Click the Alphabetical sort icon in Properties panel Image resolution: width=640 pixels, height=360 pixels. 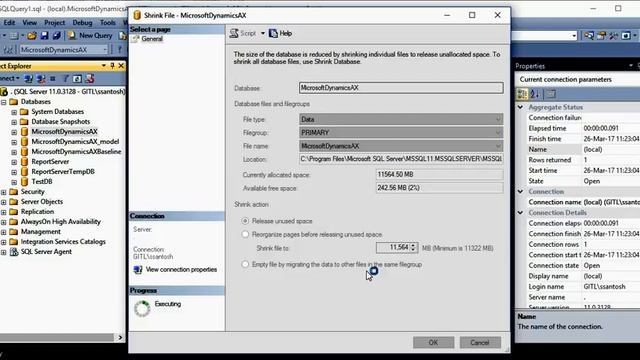[x=535, y=94]
